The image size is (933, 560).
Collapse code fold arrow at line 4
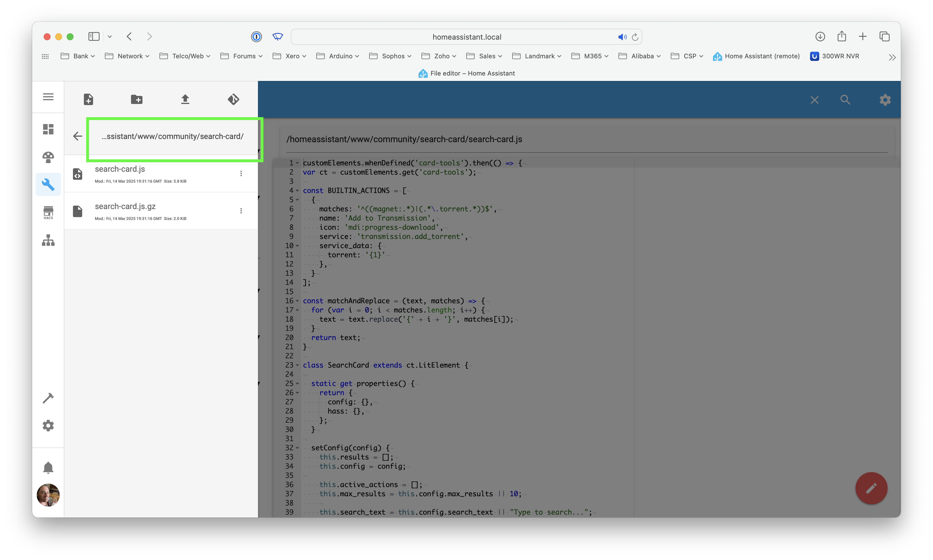click(x=297, y=191)
